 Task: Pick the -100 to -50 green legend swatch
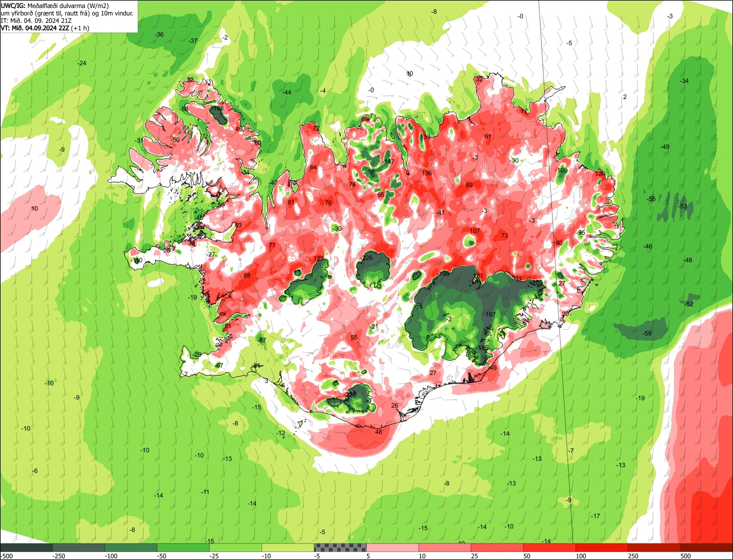131,547
